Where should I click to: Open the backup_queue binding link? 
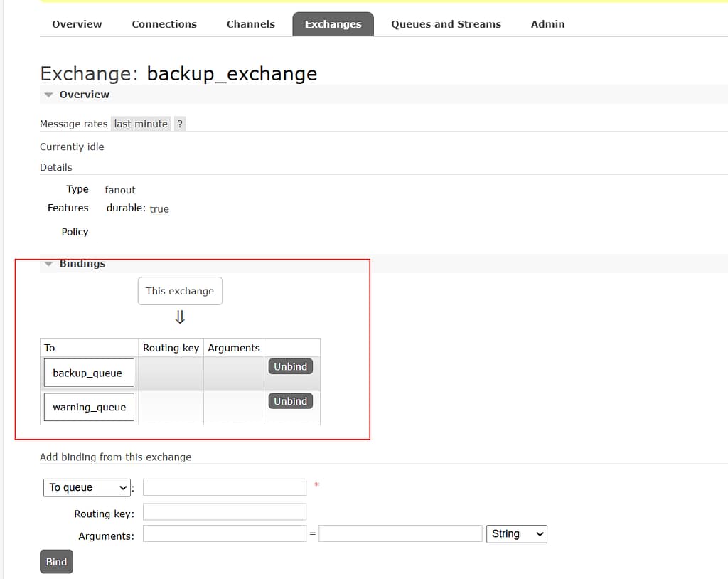[88, 373]
